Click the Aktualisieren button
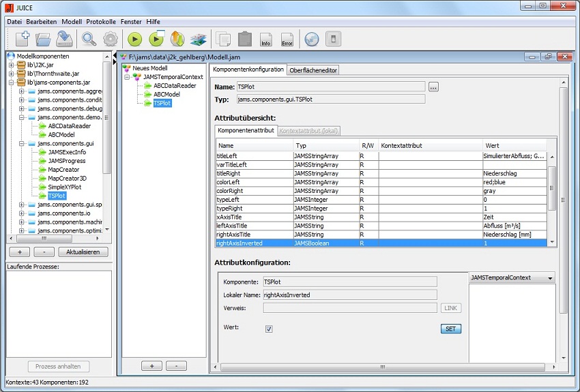 pos(83,252)
